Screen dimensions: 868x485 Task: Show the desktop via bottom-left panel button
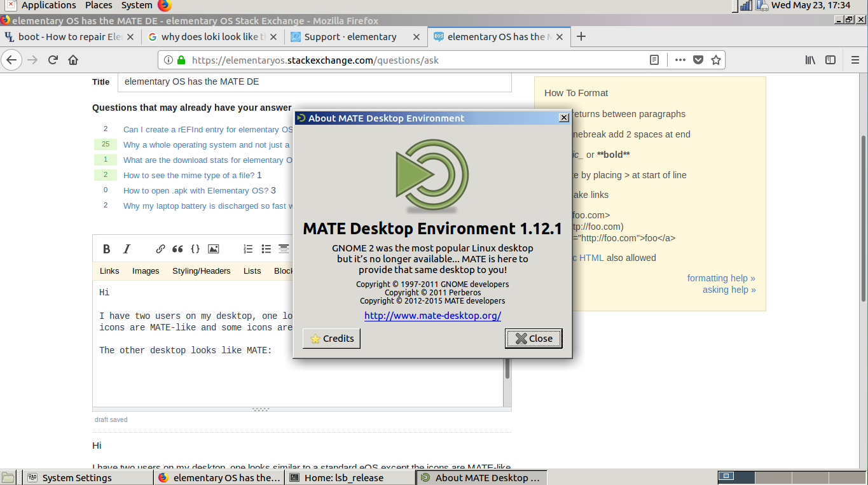[8, 477]
